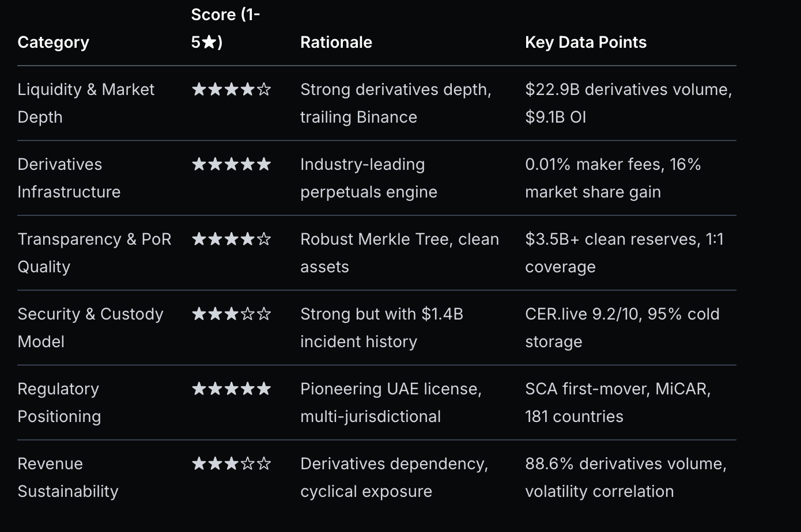Select the 0.01% maker fees data cell
This screenshot has width=801, height=532.
point(613,178)
